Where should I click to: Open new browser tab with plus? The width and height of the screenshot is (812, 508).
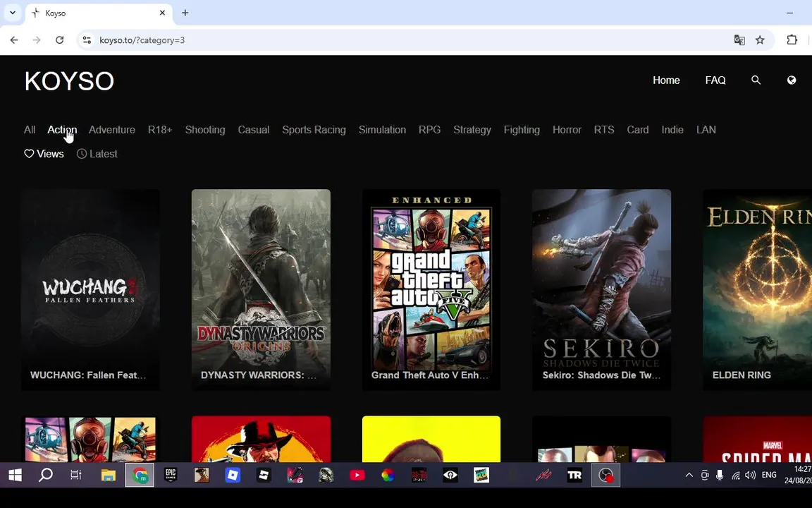(x=185, y=13)
